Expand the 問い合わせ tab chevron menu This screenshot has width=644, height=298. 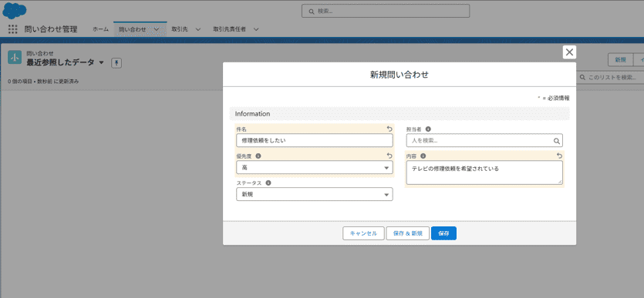tap(157, 29)
